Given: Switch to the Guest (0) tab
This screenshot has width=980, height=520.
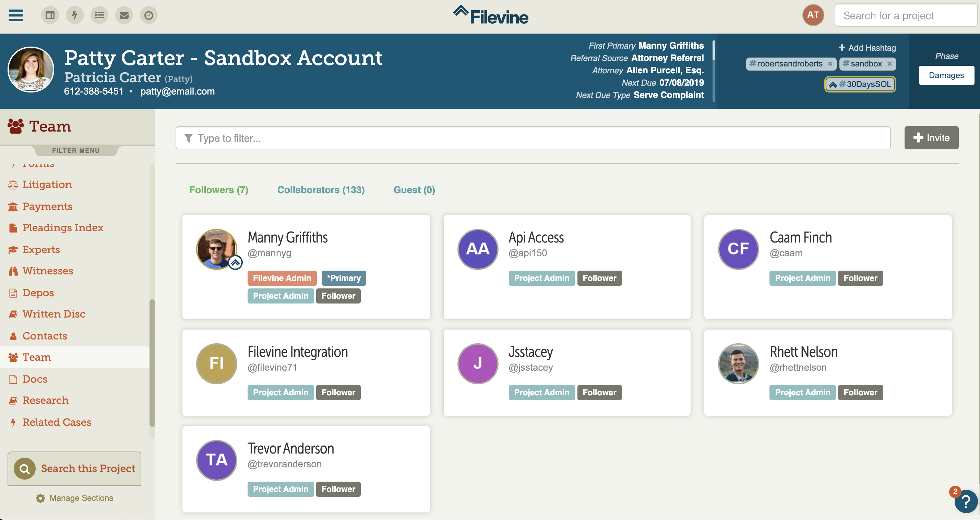Looking at the screenshot, I should click(414, 190).
